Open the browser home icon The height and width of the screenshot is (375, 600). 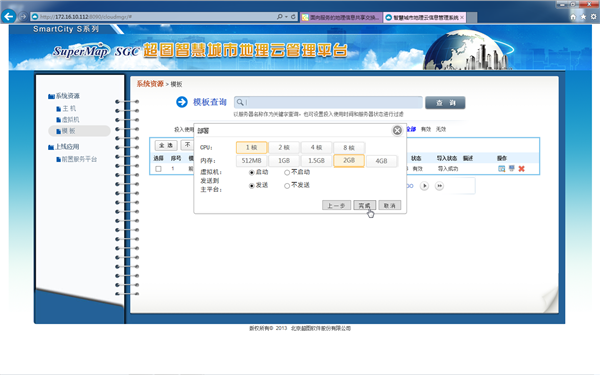pyautogui.click(x=573, y=17)
